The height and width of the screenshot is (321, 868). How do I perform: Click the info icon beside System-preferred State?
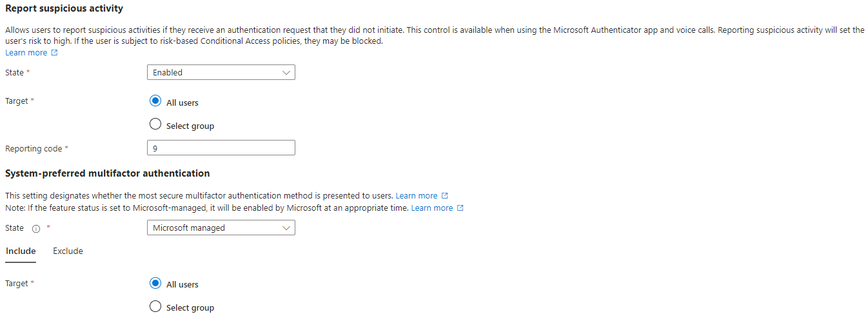36,228
